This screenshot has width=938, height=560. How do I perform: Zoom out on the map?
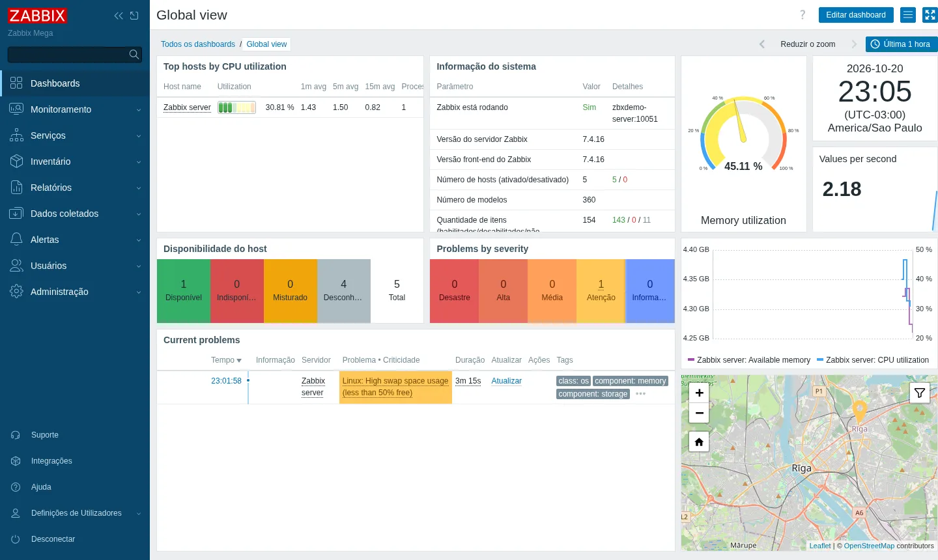click(699, 413)
